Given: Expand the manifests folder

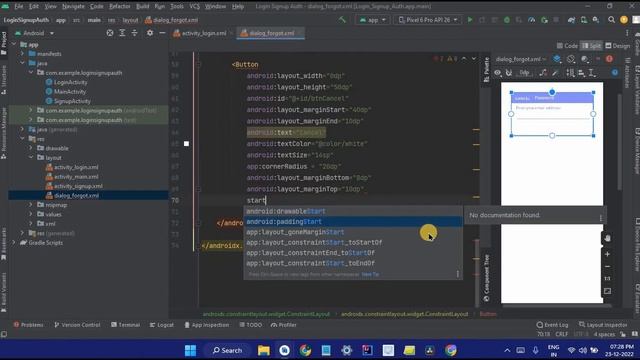Looking at the screenshot, I should (x=22, y=54).
